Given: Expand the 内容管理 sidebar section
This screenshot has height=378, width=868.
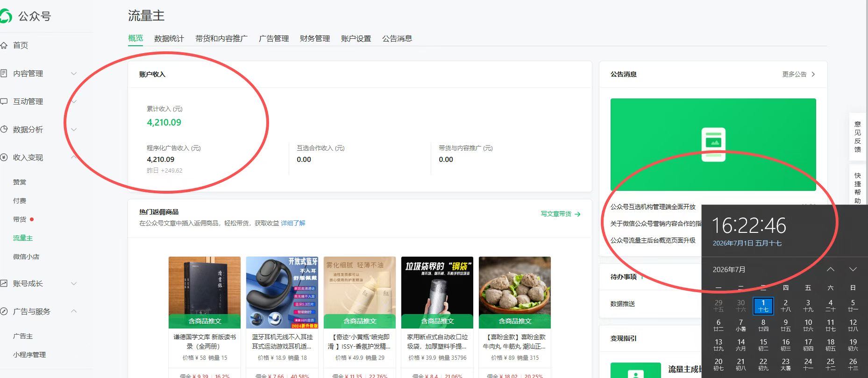Looking at the screenshot, I should coord(74,74).
